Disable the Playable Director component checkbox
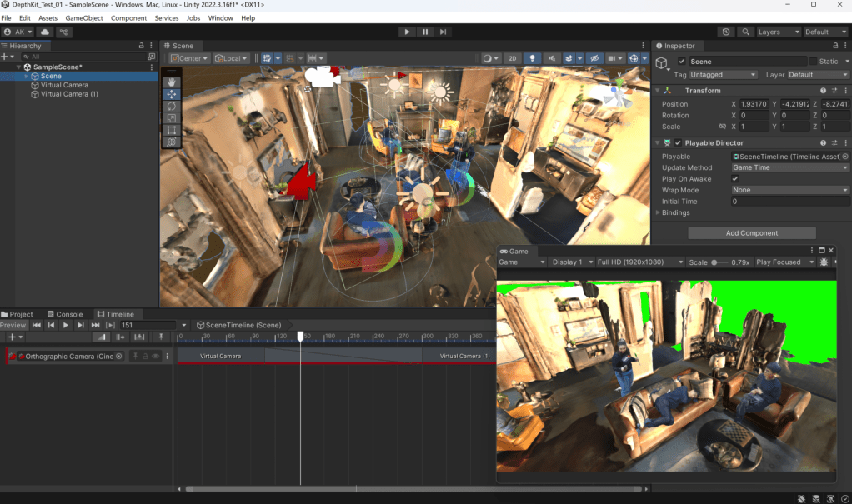The width and height of the screenshot is (852, 504). [x=678, y=143]
